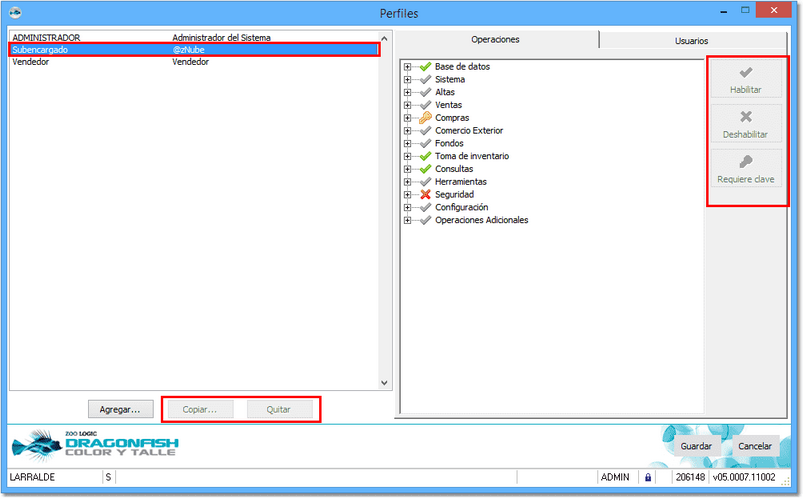Expand the Altas node
This screenshot has width=803, height=499.
click(x=407, y=92)
